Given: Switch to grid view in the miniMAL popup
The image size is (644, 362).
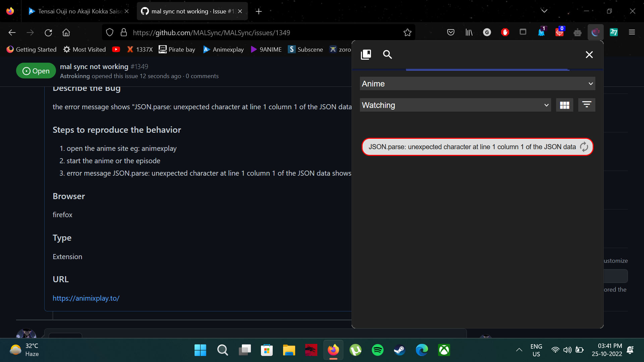Looking at the screenshot, I should [x=565, y=105].
